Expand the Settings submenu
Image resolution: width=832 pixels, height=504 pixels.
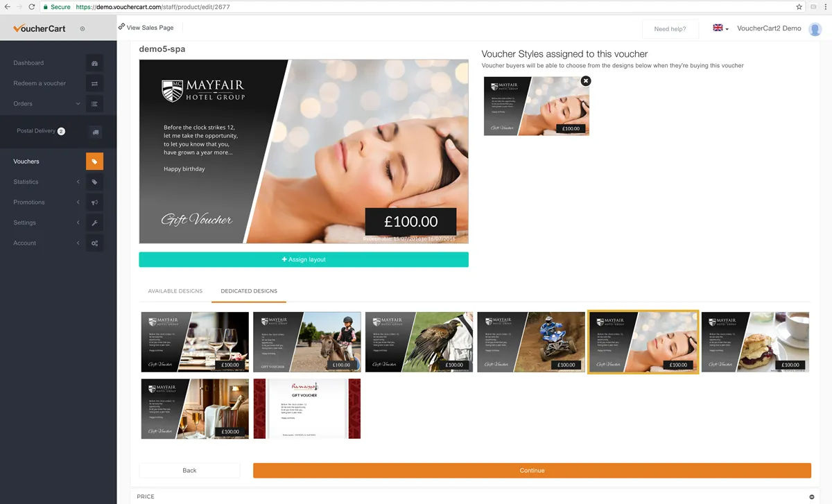pyautogui.click(x=78, y=223)
